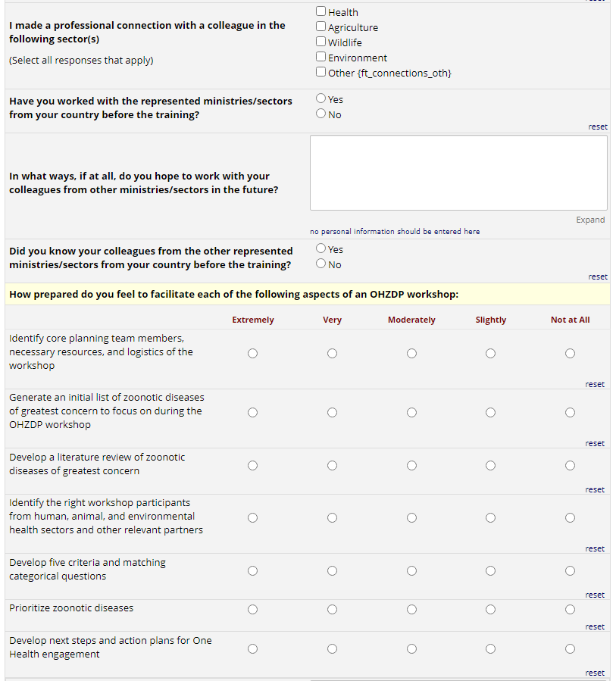
Task: Select Yes for worked with ministries before
Action: coord(321,99)
